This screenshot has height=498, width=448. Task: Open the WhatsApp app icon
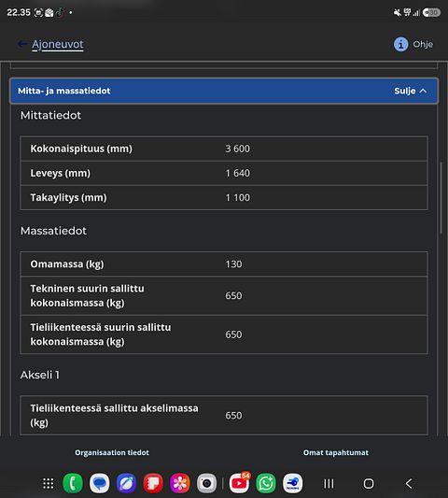point(266,483)
